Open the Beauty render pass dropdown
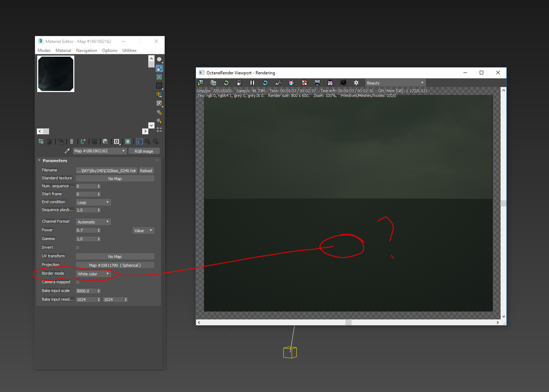This screenshot has width=549, height=392. [x=396, y=83]
